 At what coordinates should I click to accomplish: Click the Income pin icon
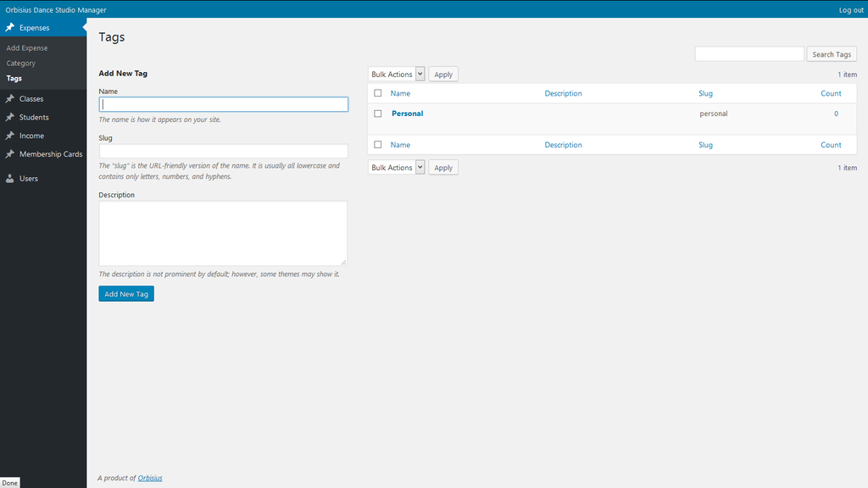10,136
